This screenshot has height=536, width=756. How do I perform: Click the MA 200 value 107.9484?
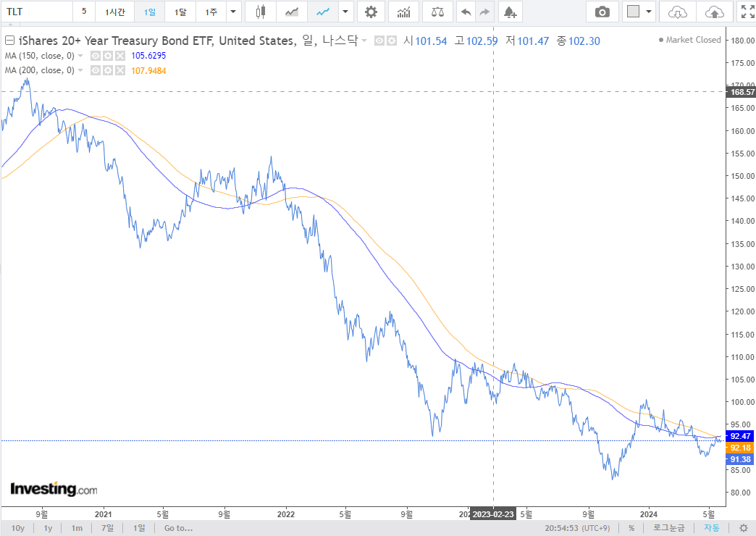click(x=148, y=71)
